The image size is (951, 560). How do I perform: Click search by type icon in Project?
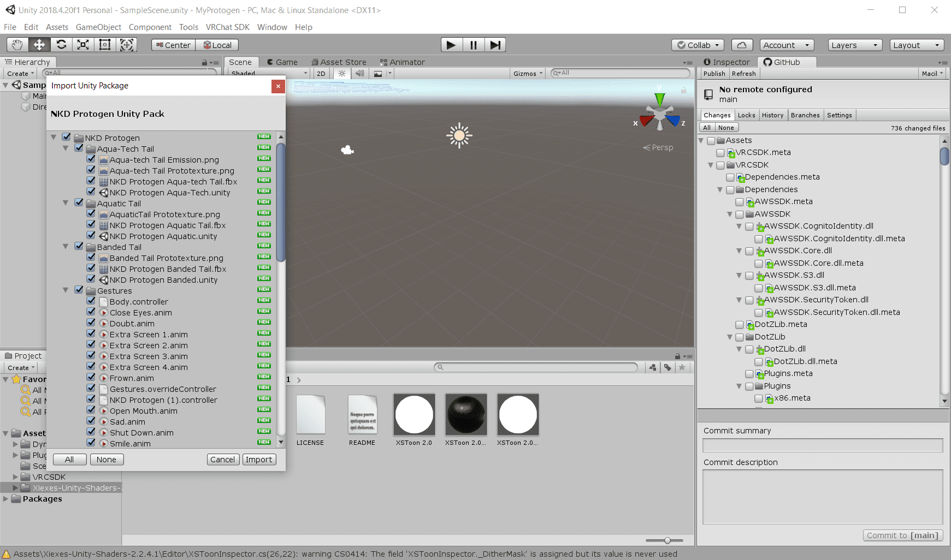point(653,367)
